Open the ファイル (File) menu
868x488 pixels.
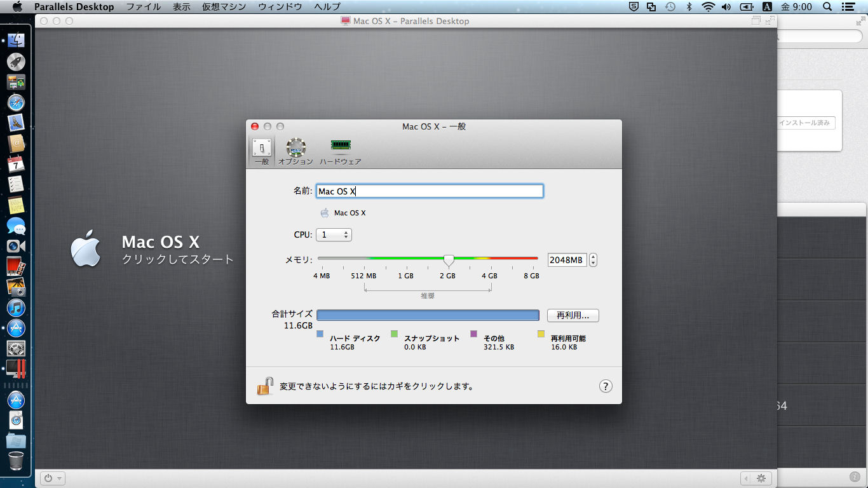tap(143, 7)
